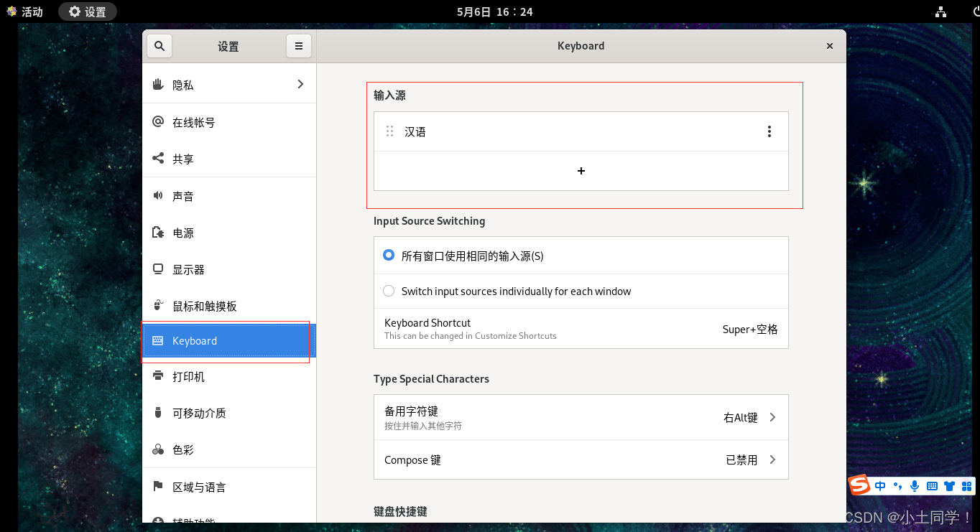The image size is (980, 532).
Task: Open the 设置 app menu in top bar
Action: [88, 11]
